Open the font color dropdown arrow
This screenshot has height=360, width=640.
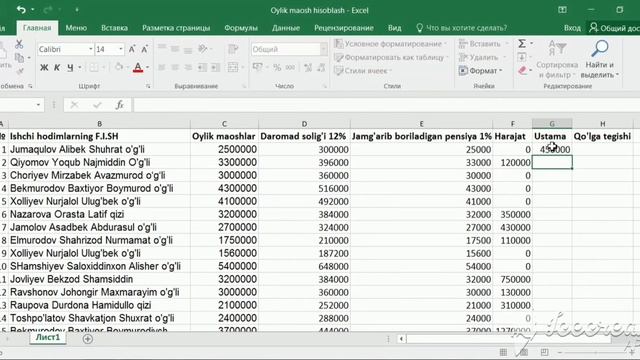147,67
